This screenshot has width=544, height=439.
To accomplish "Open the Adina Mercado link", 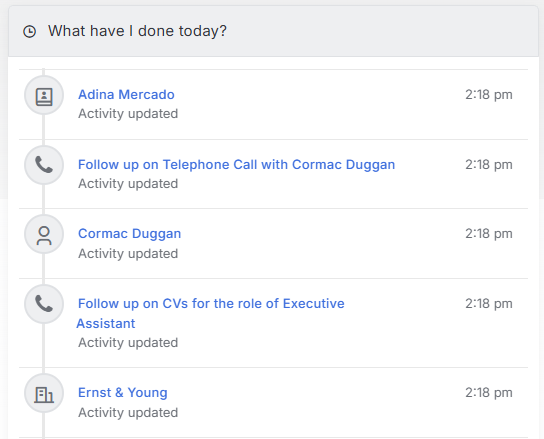I will [x=126, y=94].
